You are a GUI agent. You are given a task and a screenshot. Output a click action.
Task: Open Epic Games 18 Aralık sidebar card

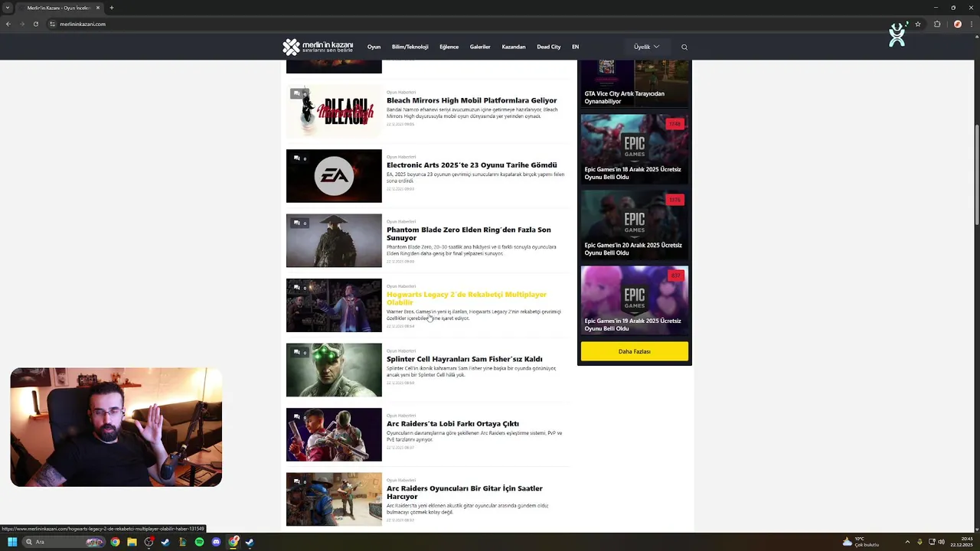pos(635,148)
